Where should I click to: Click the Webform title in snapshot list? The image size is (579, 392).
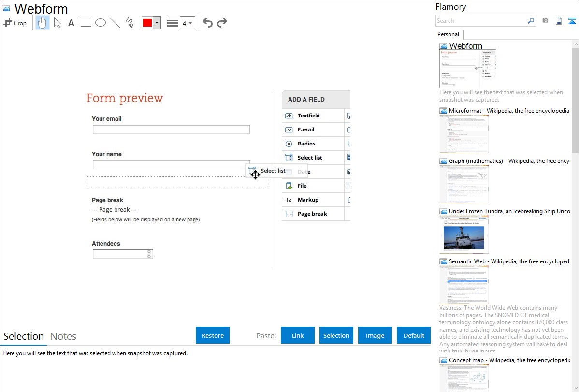[465, 46]
